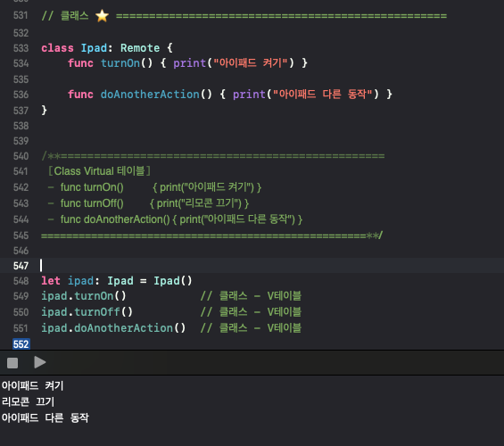Image resolution: width=504 pixels, height=446 pixels.
Task: Click 'func doAnotherAction()' comment on line 544
Action: (x=115, y=219)
